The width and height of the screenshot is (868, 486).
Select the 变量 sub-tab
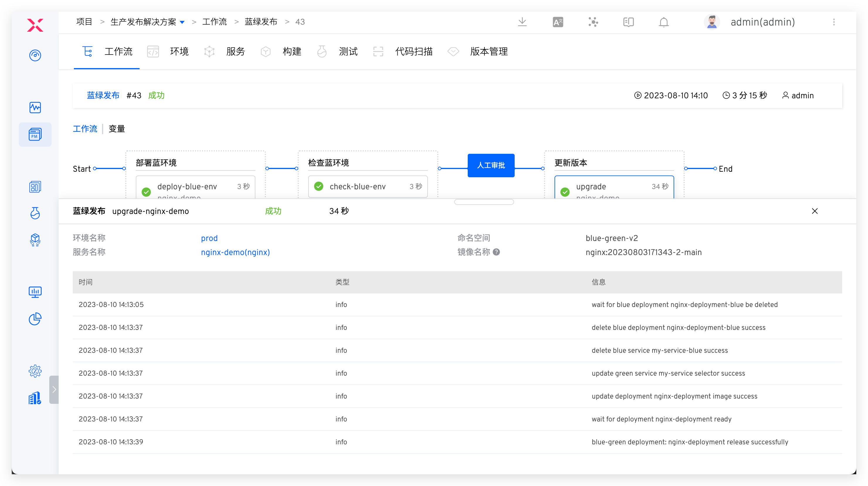point(117,129)
